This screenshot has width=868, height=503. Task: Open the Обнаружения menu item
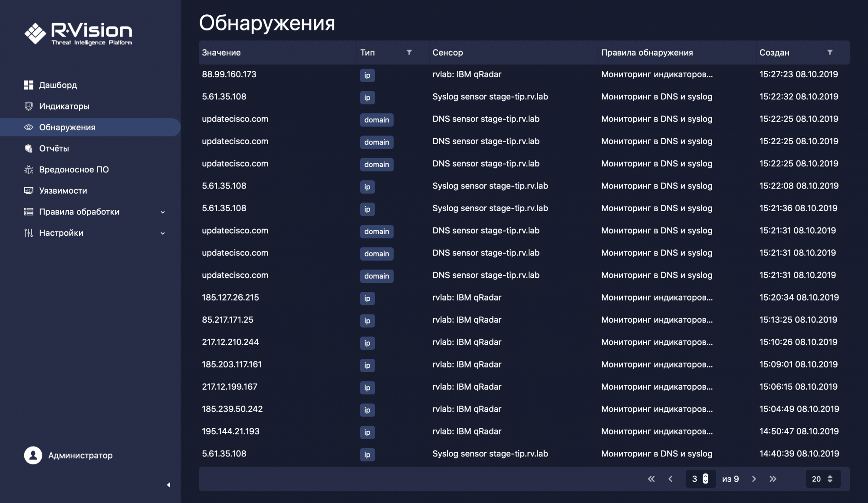67,127
